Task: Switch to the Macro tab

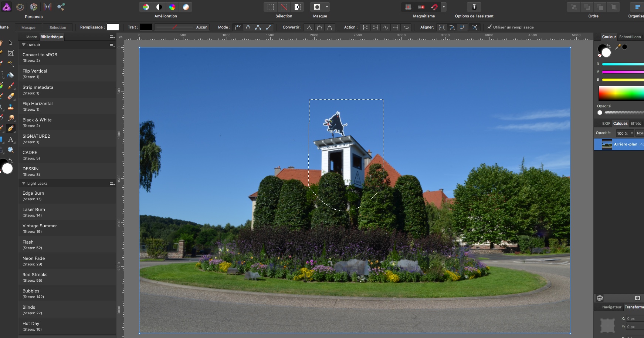Action: [31, 37]
